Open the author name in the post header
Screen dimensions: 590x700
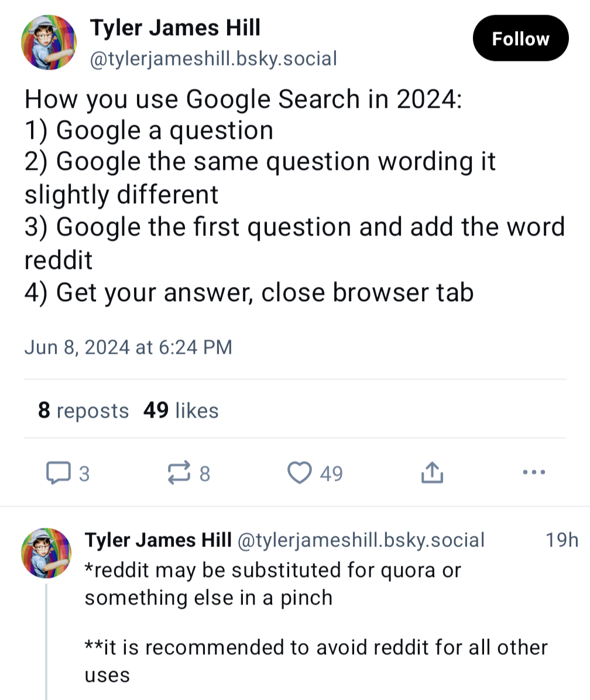(x=175, y=28)
